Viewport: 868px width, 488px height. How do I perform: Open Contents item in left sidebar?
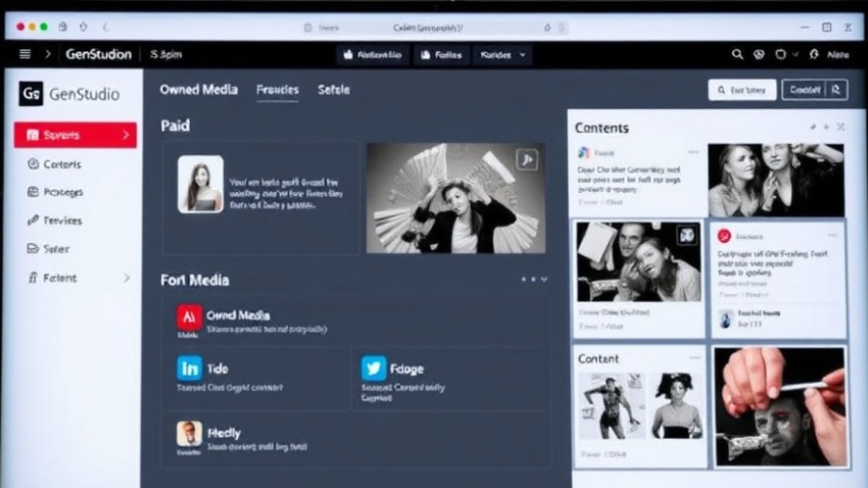click(62, 165)
